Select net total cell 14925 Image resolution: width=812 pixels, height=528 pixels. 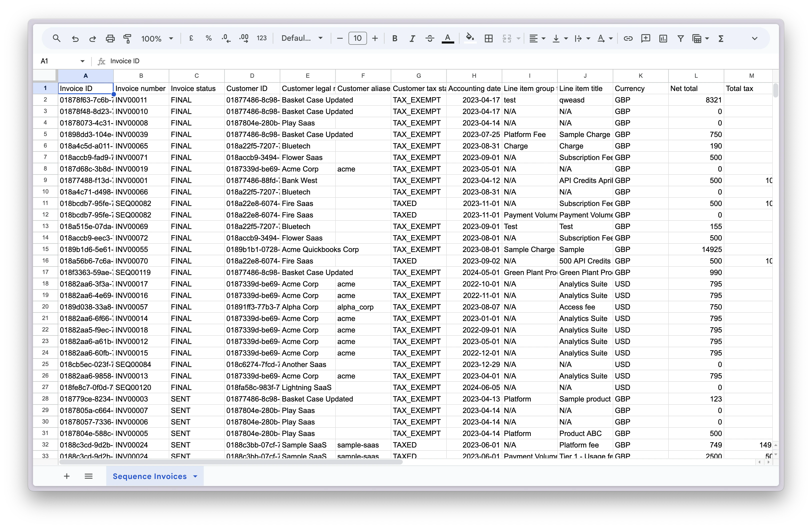pyautogui.click(x=696, y=249)
